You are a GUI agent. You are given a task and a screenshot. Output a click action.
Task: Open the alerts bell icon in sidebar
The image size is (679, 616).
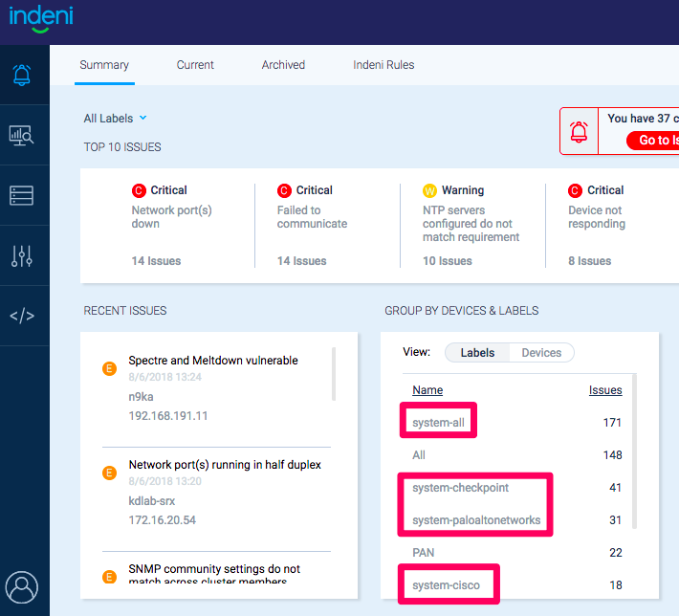click(x=23, y=75)
